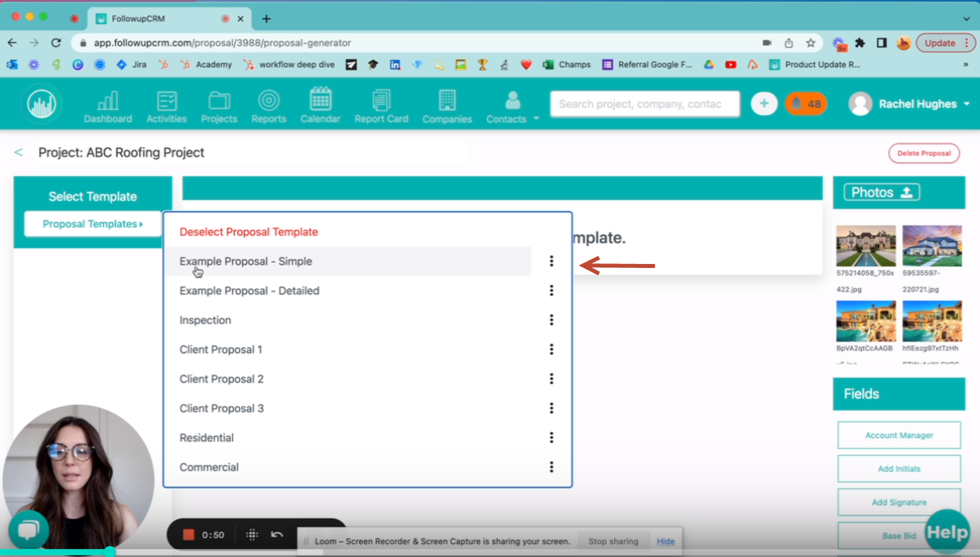View the Report Card section
Screen dimensions: 980x557
[381, 105]
